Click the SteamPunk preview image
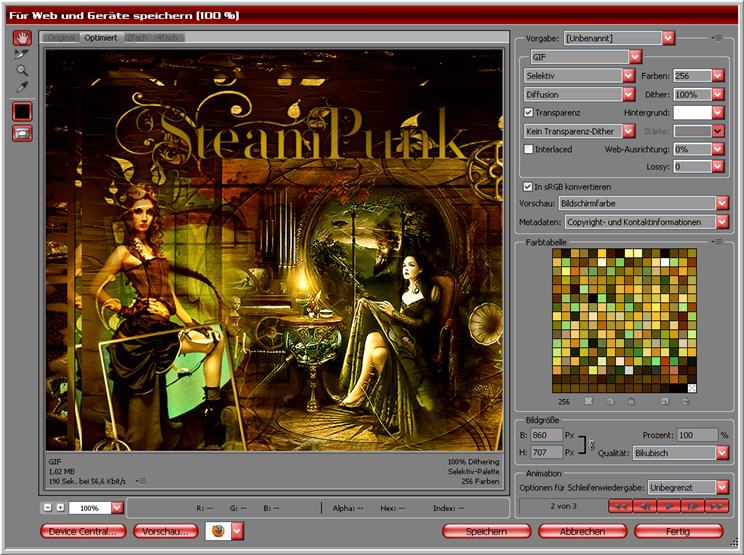Screen dimensions: 744x555 click(x=274, y=250)
